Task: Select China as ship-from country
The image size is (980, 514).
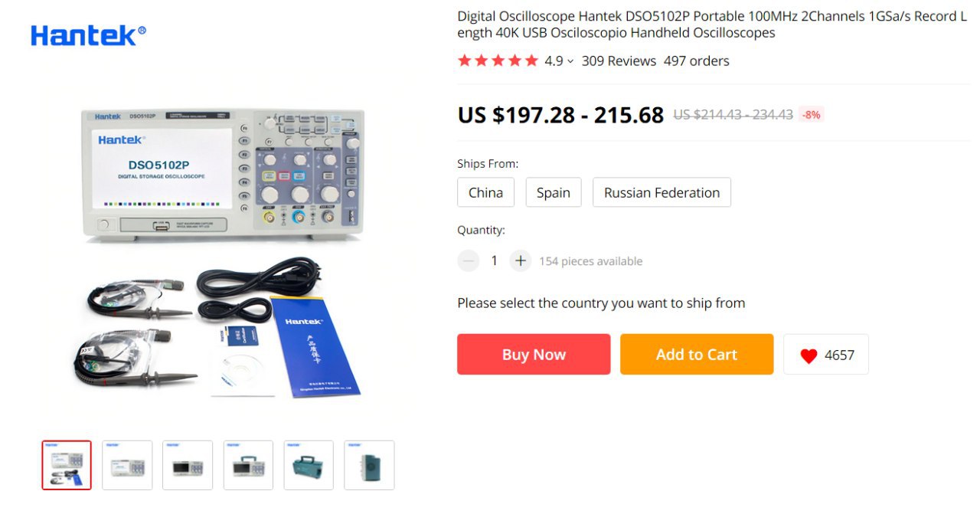Action: click(x=486, y=192)
